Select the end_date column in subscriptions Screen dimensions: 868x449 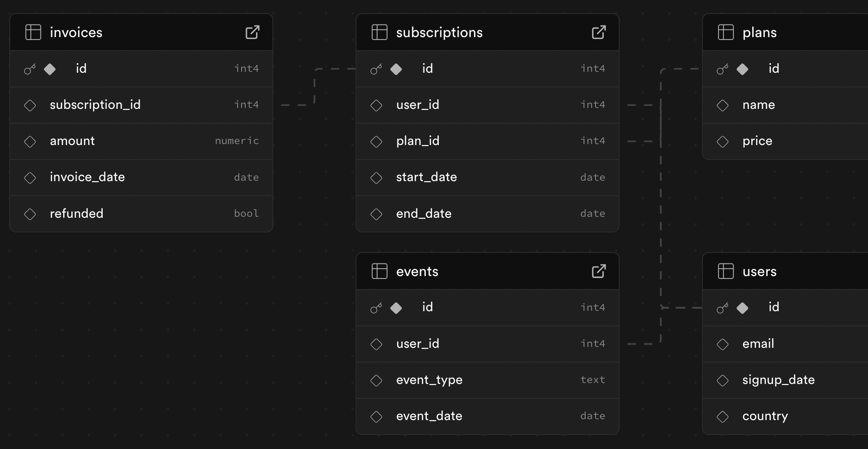424,214
